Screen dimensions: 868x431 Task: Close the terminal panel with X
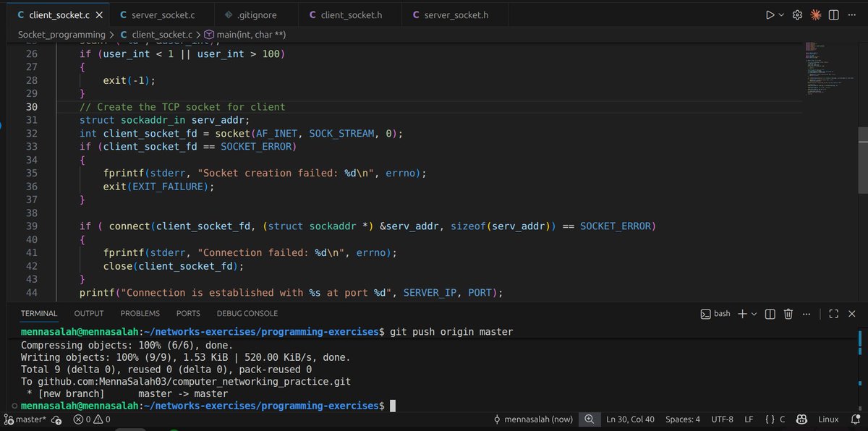pyautogui.click(x=852, y=314)
